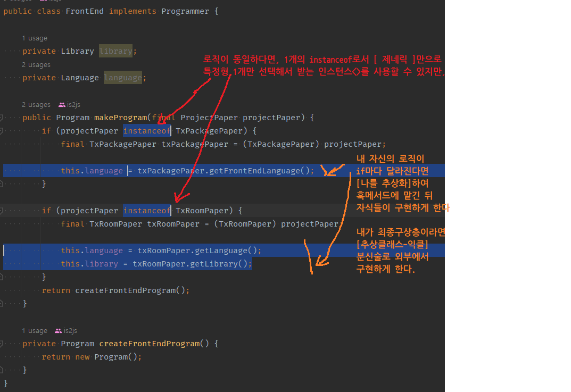Click the 'implements' keyword
Screen dimensions: 571x392
(x=133, y=11)
